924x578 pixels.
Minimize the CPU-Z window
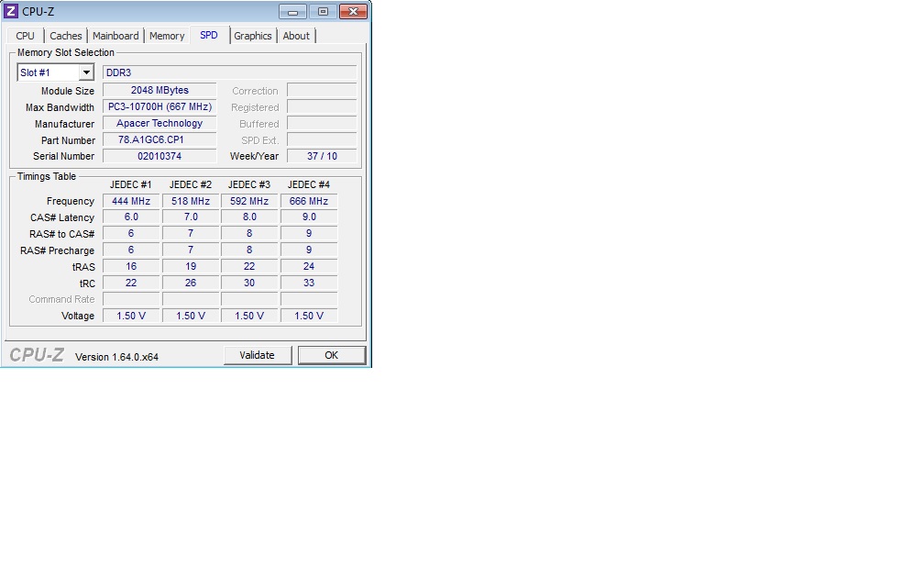click(293, 11)
